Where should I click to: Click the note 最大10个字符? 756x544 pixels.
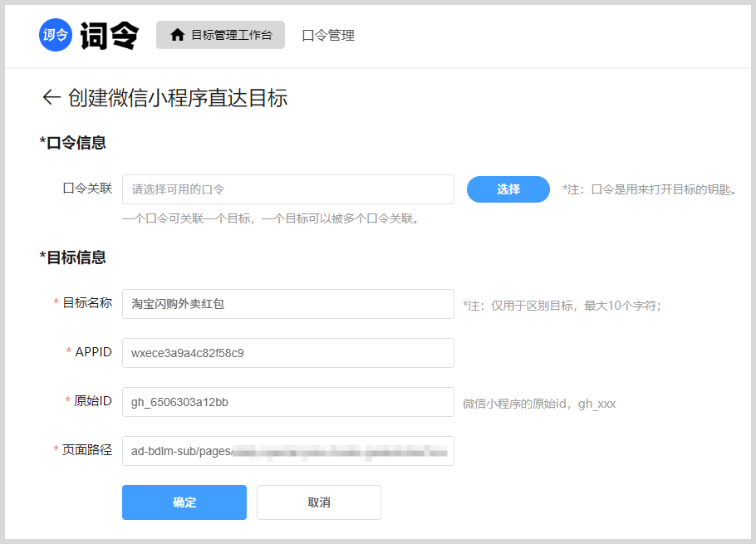coord(562,306)
